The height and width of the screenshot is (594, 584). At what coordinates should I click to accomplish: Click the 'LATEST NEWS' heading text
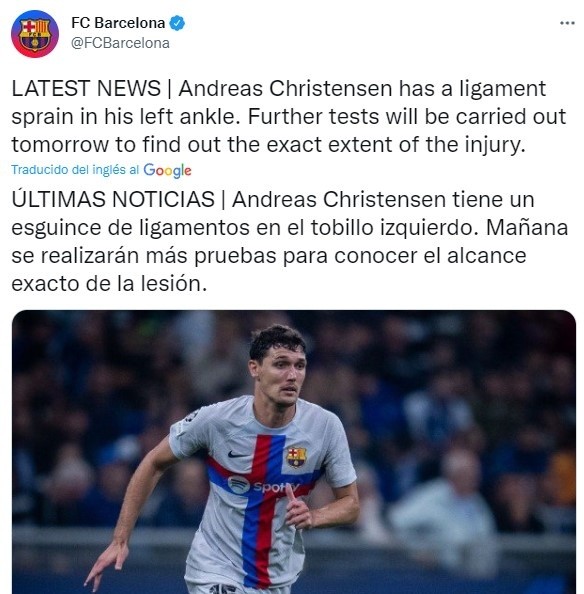coord(86,89)
